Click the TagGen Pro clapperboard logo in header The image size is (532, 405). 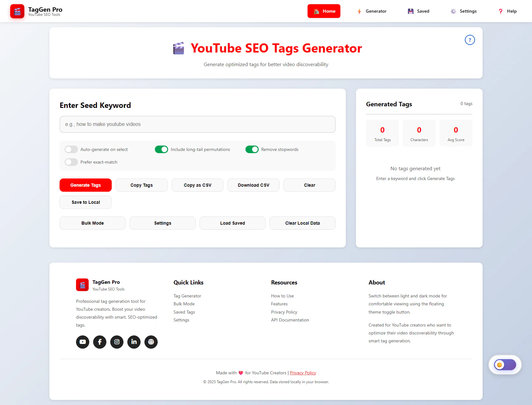pos(17,11)
